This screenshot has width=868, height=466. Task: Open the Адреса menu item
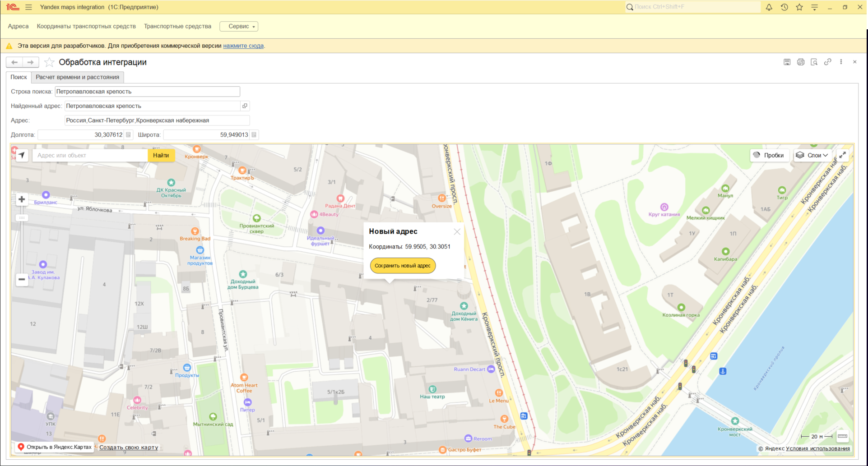pos(18,26)
